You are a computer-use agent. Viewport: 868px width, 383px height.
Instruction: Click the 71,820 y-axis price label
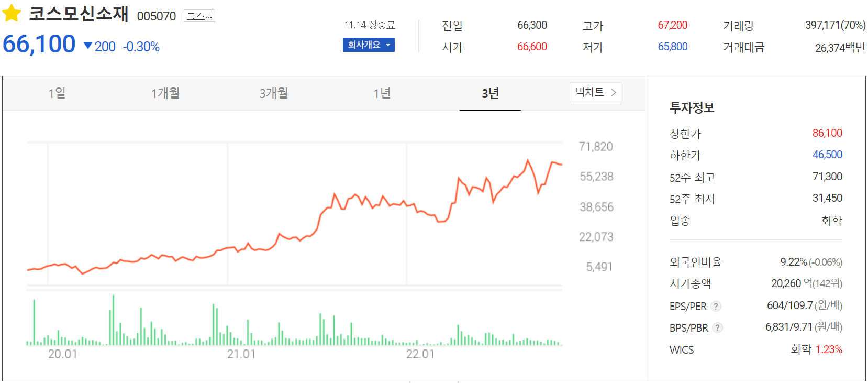596,147
